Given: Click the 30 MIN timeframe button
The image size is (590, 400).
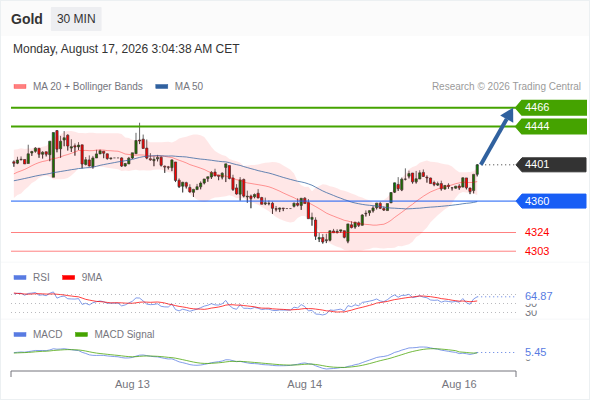Looking at the screenshot, I should pyautogui.click(x=76, y=19).
